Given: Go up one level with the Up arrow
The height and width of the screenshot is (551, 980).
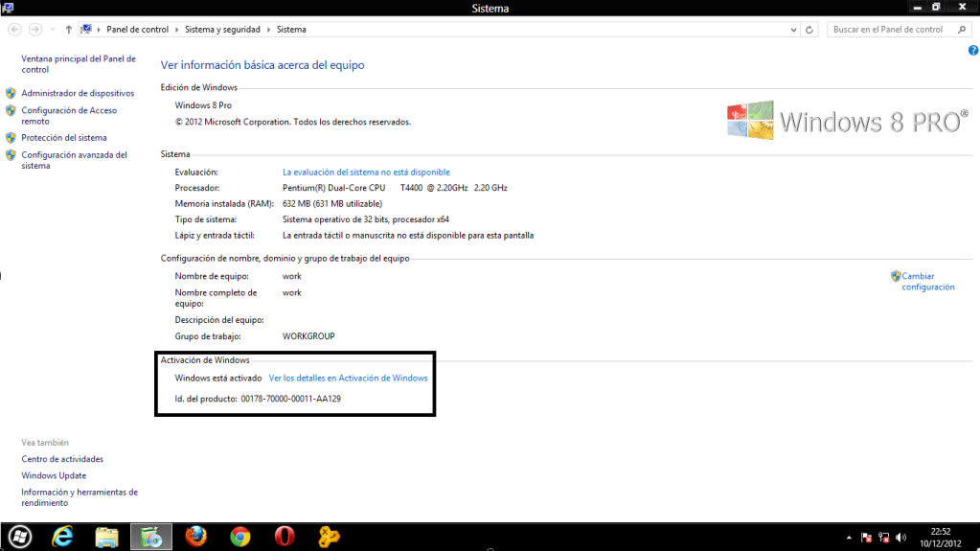Looking at the screenshot, I should 69,30.
